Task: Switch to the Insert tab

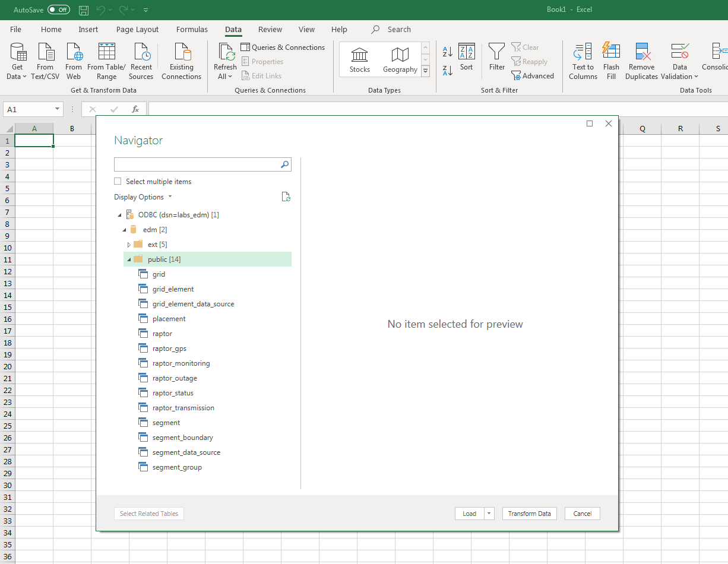Action: (88, 30)
